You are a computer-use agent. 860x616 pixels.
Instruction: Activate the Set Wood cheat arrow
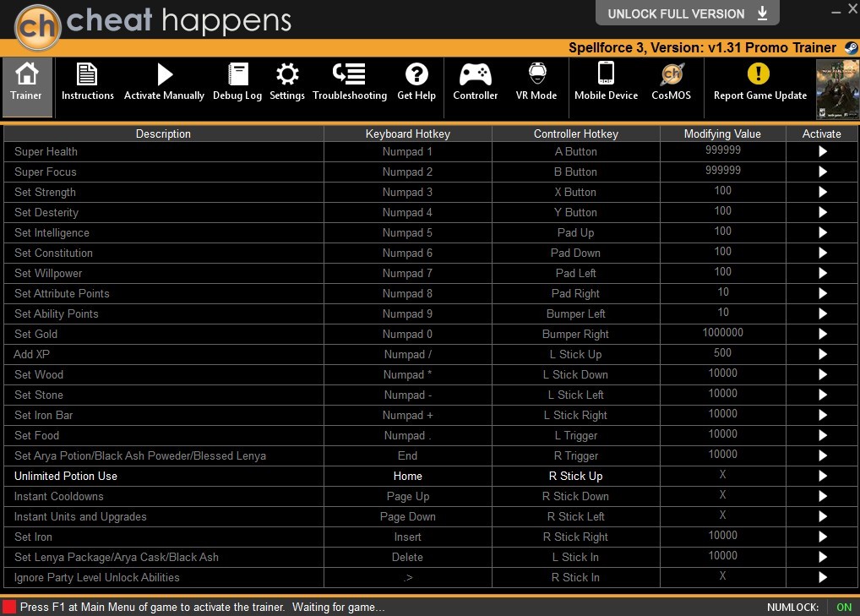(822, 374)
